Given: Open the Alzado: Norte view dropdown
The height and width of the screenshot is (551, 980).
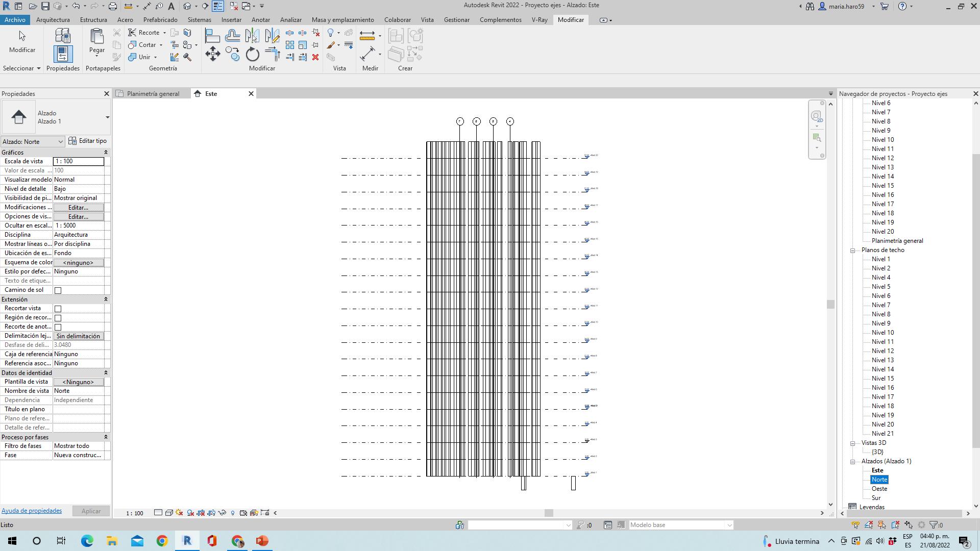Looking at the screenshot, I should click(33, 142).
